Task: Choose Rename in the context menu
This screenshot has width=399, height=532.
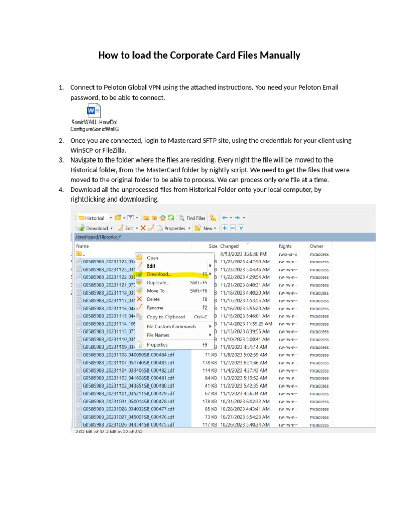Action: (175, 308)
